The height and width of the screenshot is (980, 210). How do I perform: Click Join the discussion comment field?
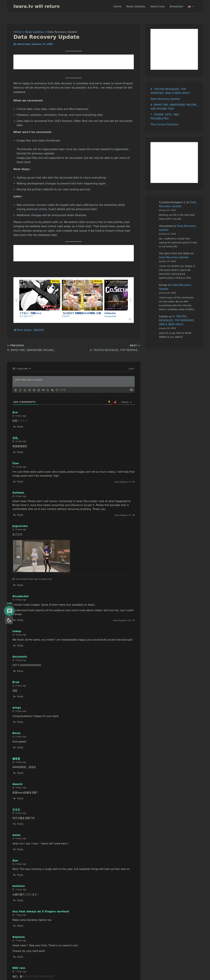(x=74, y=381)
